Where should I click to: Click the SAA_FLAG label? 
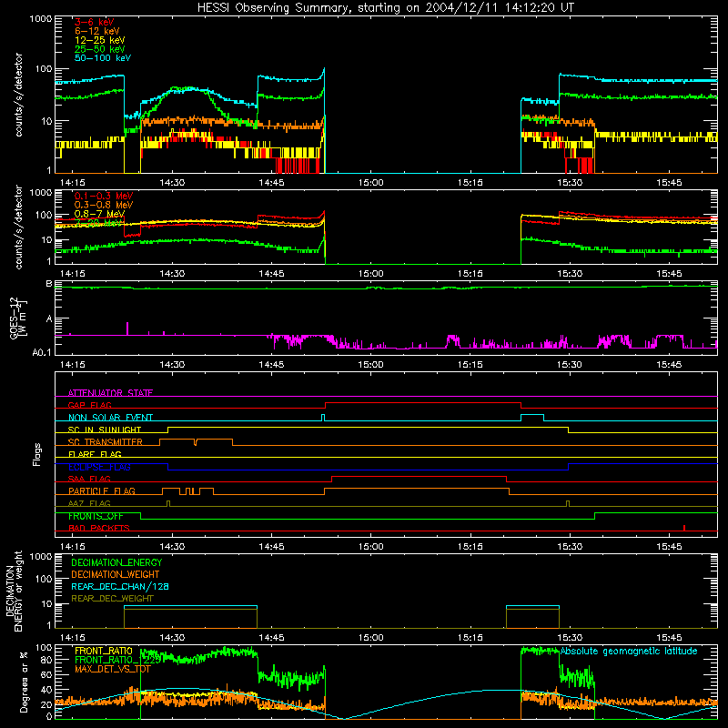(x=89, y=479)
